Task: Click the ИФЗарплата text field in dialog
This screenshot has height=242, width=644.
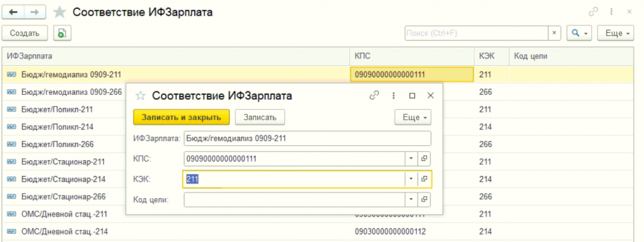Action: click(x=308, y=139)
